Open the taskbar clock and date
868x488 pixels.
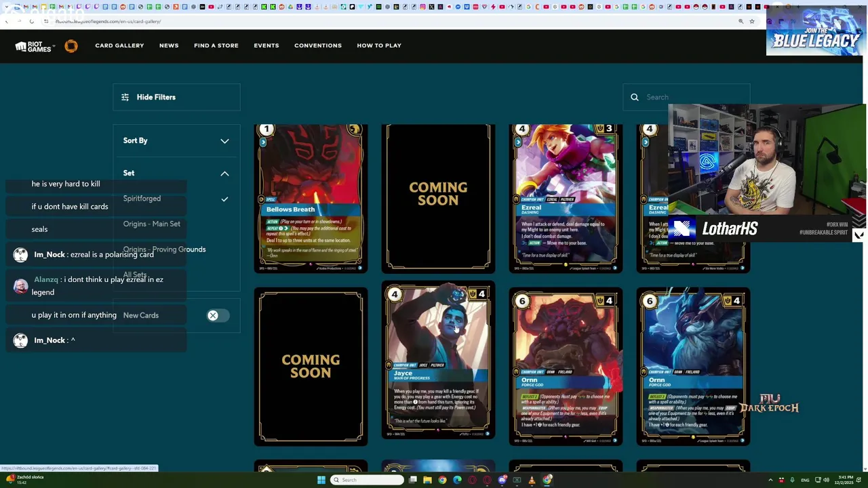(844, 480)
